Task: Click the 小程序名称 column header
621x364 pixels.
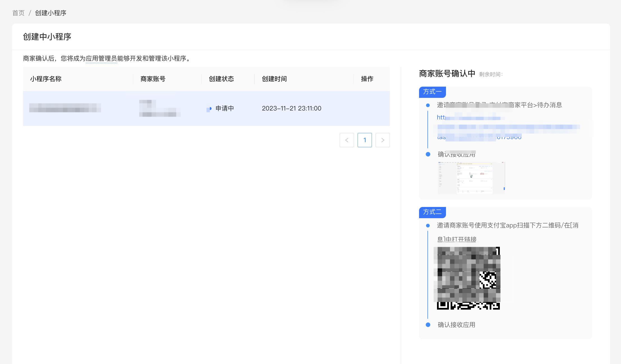Action: click(46, 79)
